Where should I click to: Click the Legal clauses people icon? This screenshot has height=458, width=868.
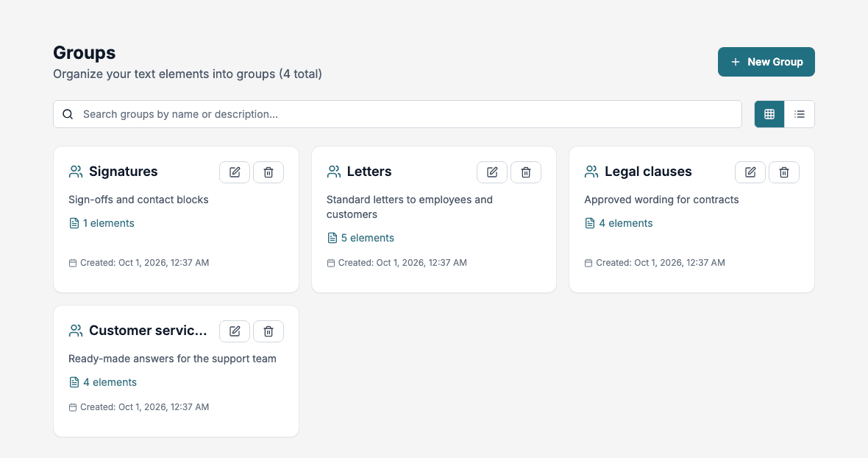pyautogui.click(x=591, y=172)
